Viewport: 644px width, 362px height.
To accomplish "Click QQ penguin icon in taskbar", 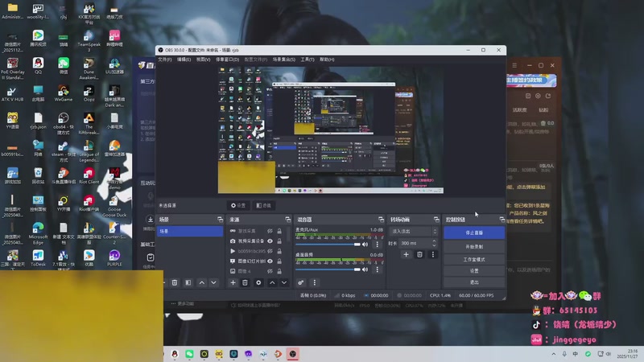I will tap(175, 354).
